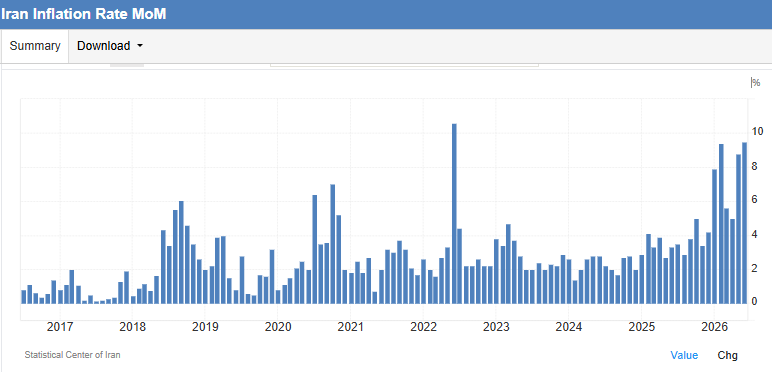Click the y-axis value 6

[754, 200]
